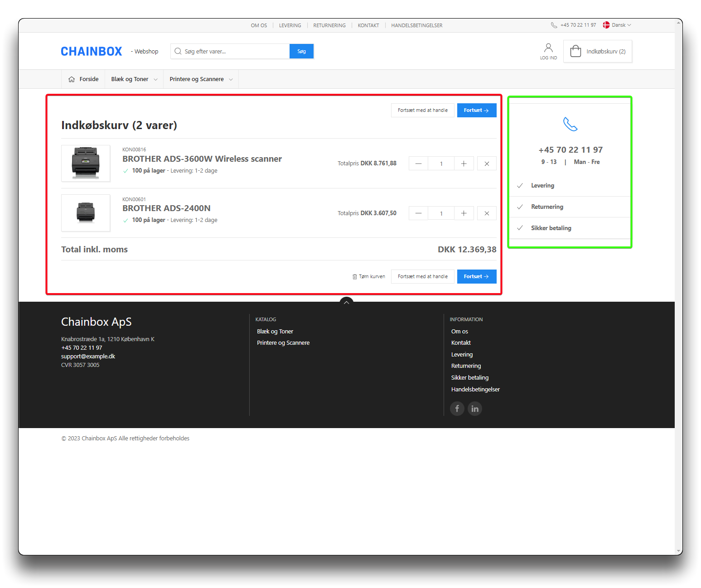This screenshot has height=588, width=701.
Task: Open Handelsbetingelser in top menu
Action: 416,25
